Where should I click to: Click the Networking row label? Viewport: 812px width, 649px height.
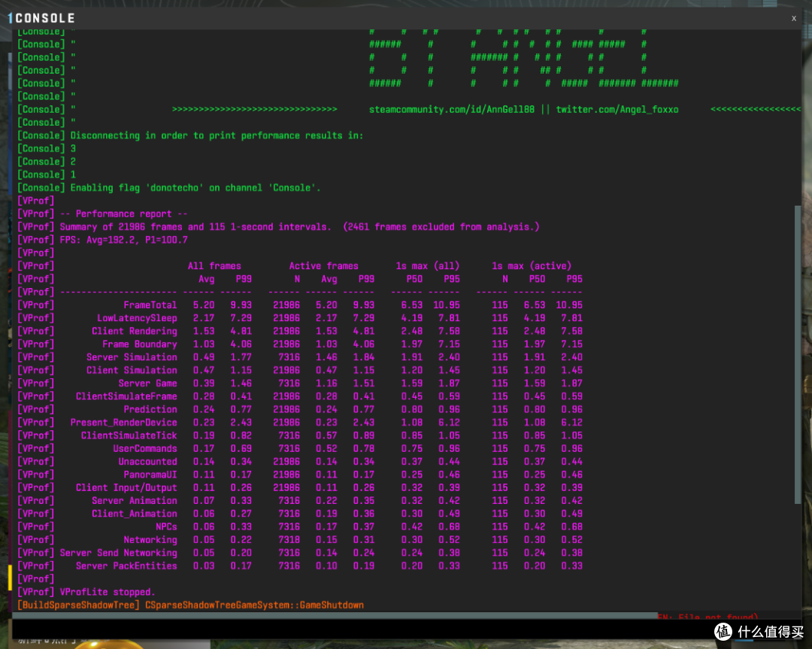pyautogui.click(x=150, y=540)
